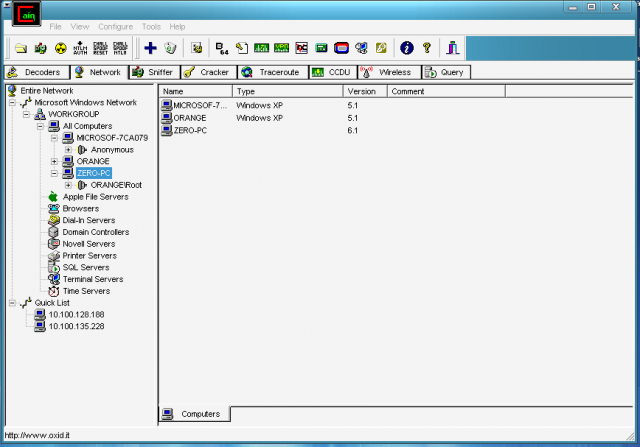Select Time Servers in the tree
Screen dimensions: 640x447
pos(86,291)
